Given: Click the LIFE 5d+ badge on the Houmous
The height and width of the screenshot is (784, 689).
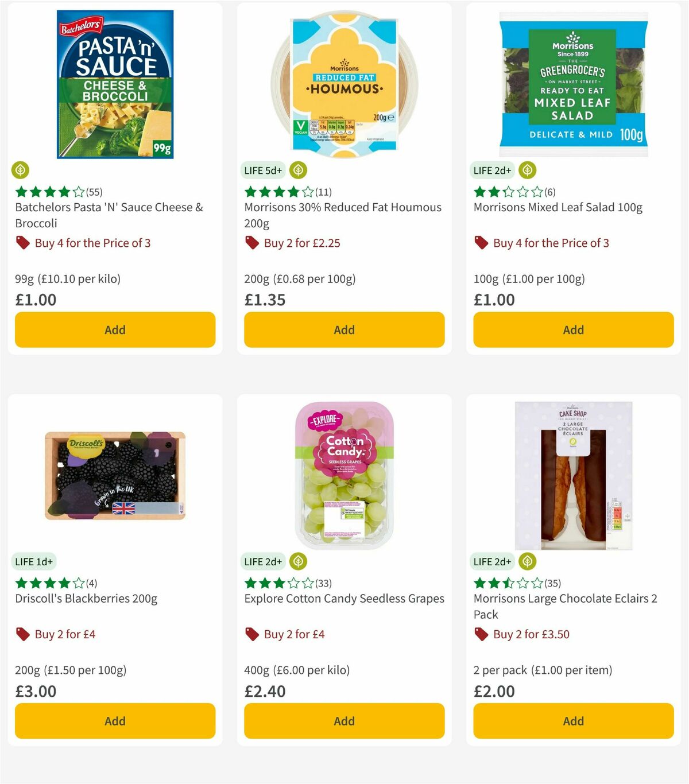Looking at the screenshot, I should coord(263,170).
